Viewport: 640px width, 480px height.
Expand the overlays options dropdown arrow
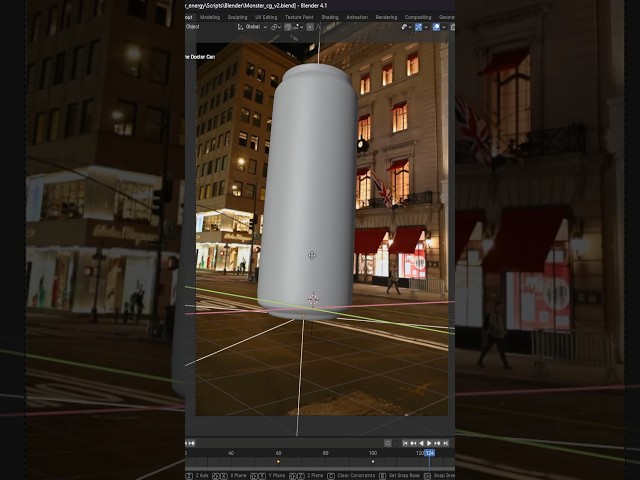pyautogui.click(x=444, y=27)
